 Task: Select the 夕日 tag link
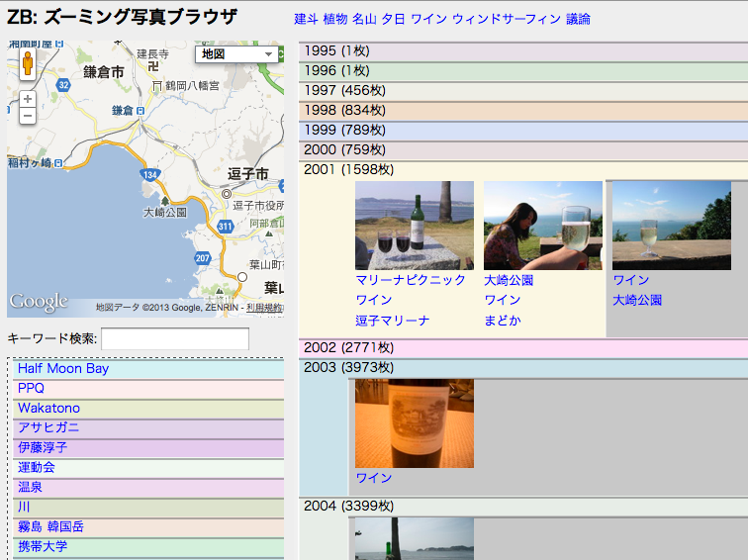(394, 19)
